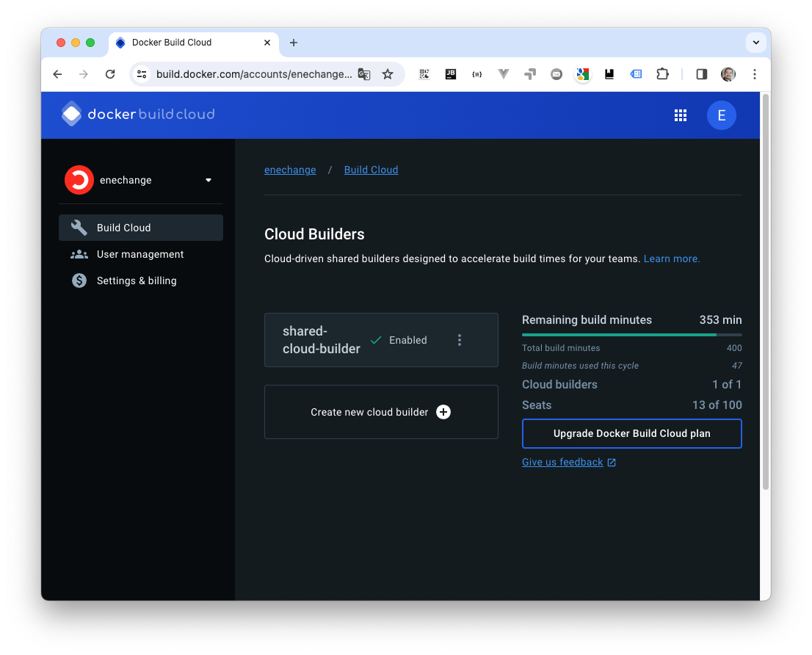Open the Learn more link

(x=671, y=258)
